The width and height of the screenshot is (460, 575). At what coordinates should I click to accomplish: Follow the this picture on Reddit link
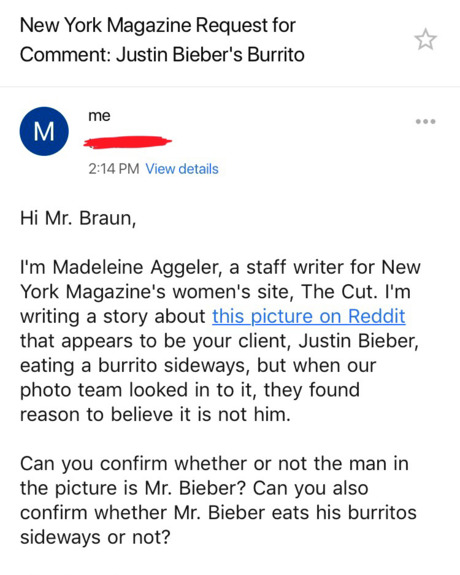click(309, 316)
